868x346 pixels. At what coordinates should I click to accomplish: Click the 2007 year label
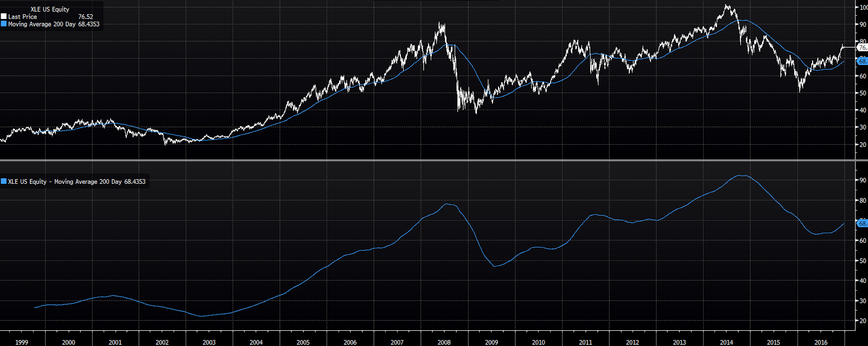point(397,342)
